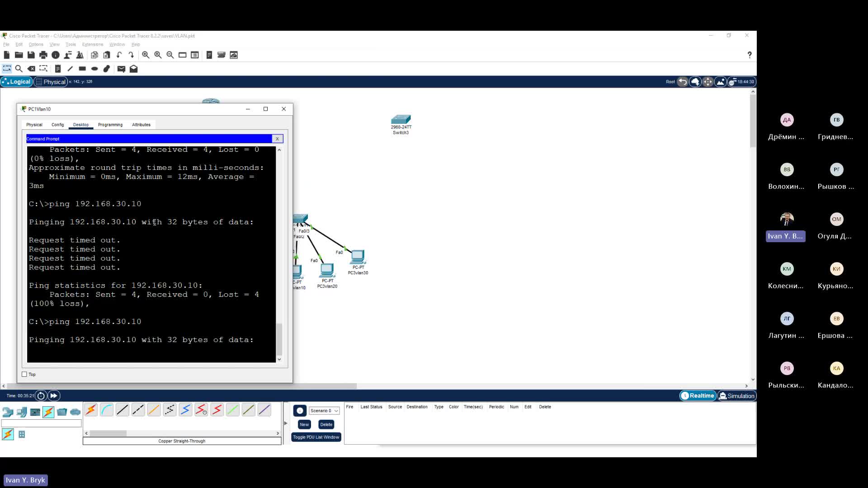
Task: Pick the blue Coaxial cable
Action: click(185, 410)
